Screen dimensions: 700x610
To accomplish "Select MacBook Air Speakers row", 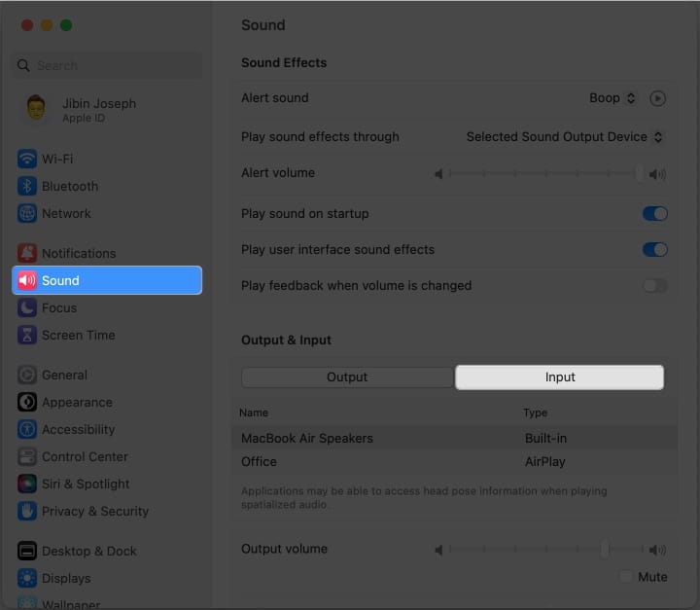I will (x=454, y=438).
